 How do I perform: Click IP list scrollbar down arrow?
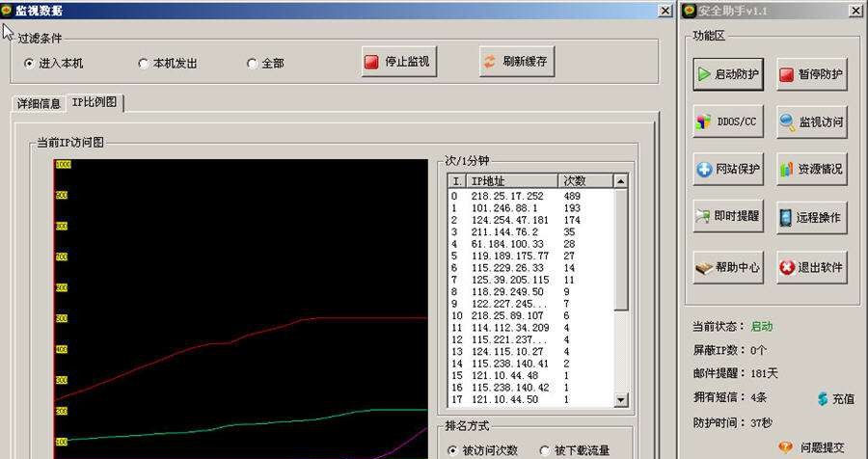[620, 400]
